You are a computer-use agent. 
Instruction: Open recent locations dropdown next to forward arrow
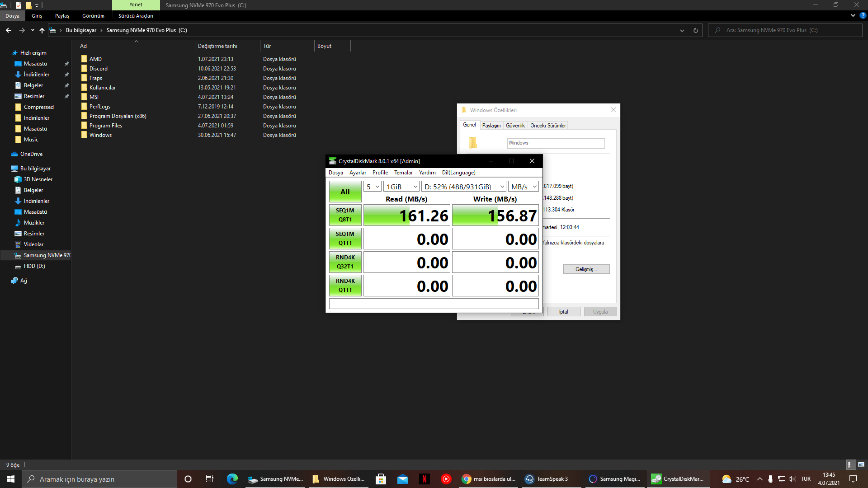(x=33, y=30)
